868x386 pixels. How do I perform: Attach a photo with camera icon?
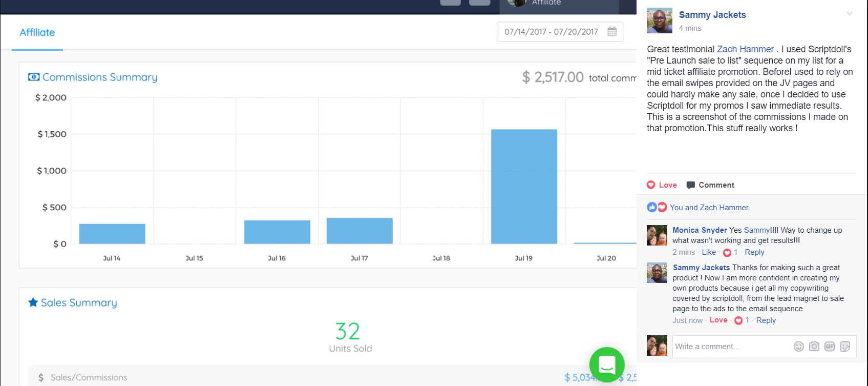coord(814,347)
